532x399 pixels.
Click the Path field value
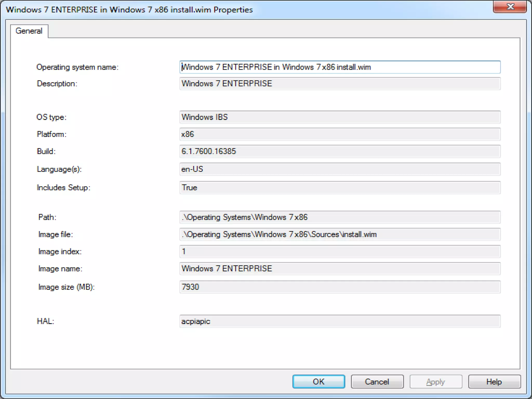[x=340, y=217]
